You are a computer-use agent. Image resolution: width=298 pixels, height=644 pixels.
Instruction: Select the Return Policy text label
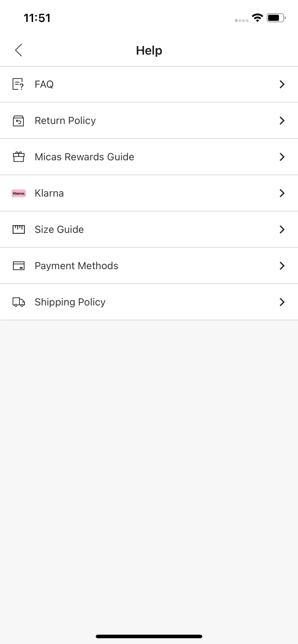click(65, 121)
